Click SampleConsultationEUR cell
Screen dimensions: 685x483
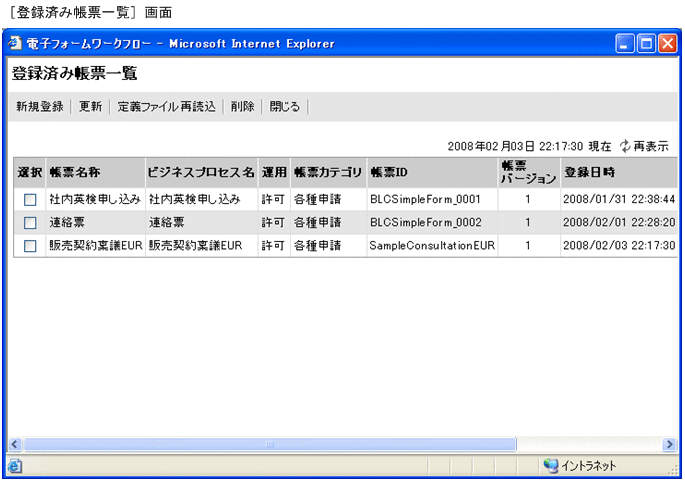click(x=432, y=246)
